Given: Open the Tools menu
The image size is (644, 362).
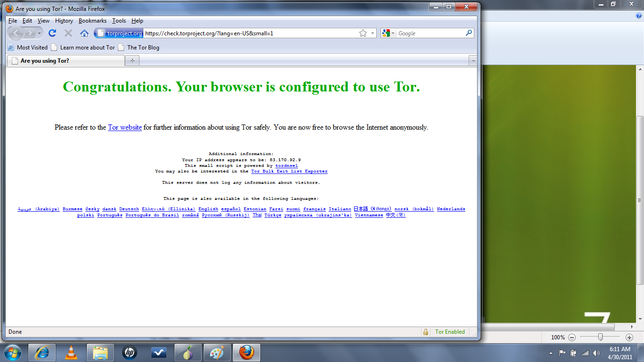Looking at the screenshot, I should tap(118, 21).
